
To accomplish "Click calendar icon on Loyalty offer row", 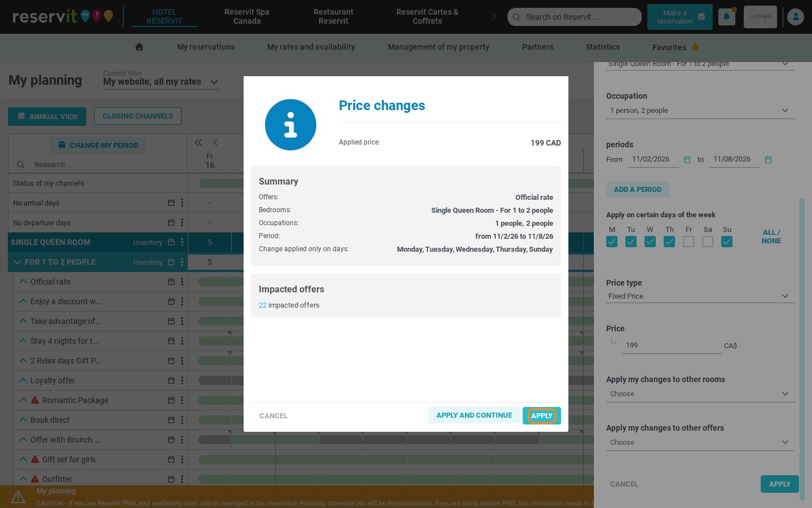I will coord(171,380).
